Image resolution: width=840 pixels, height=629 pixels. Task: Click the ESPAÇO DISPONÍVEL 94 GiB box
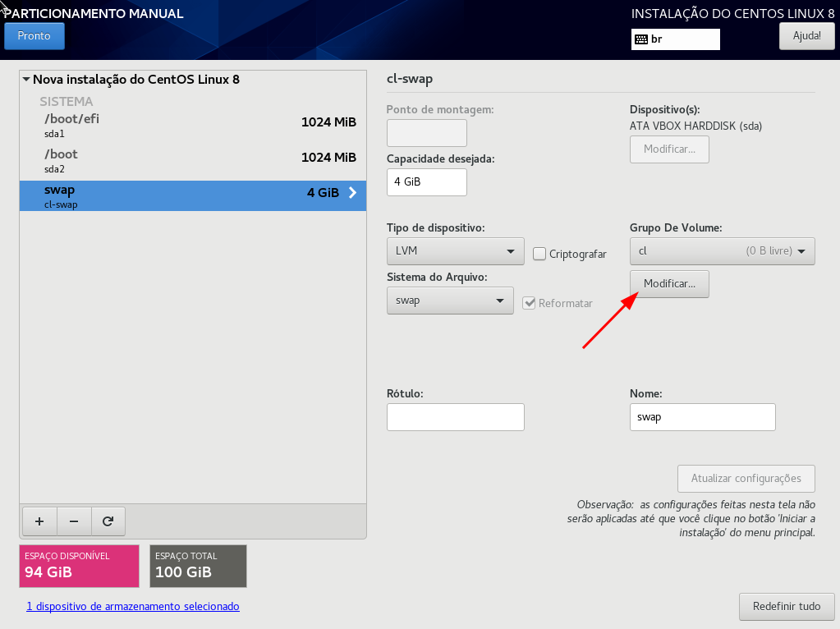click(x=80, y=566)
